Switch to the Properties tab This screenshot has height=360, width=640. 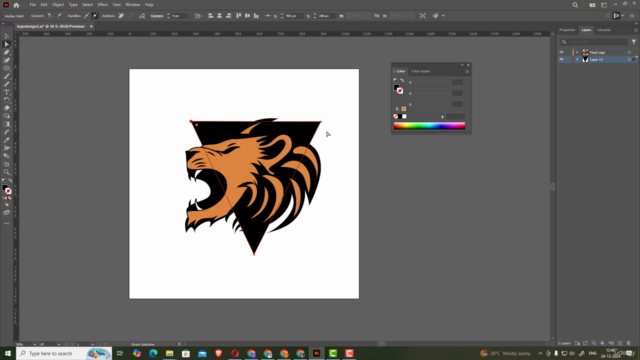(567, 30)
